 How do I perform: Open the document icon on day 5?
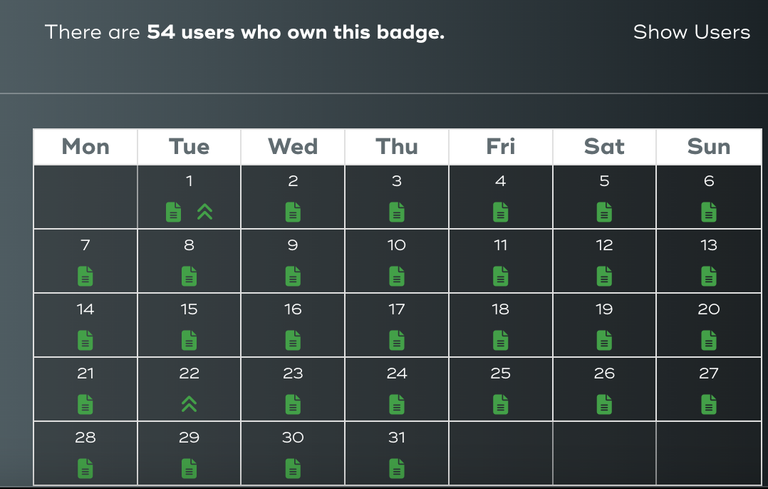(604, 212)
